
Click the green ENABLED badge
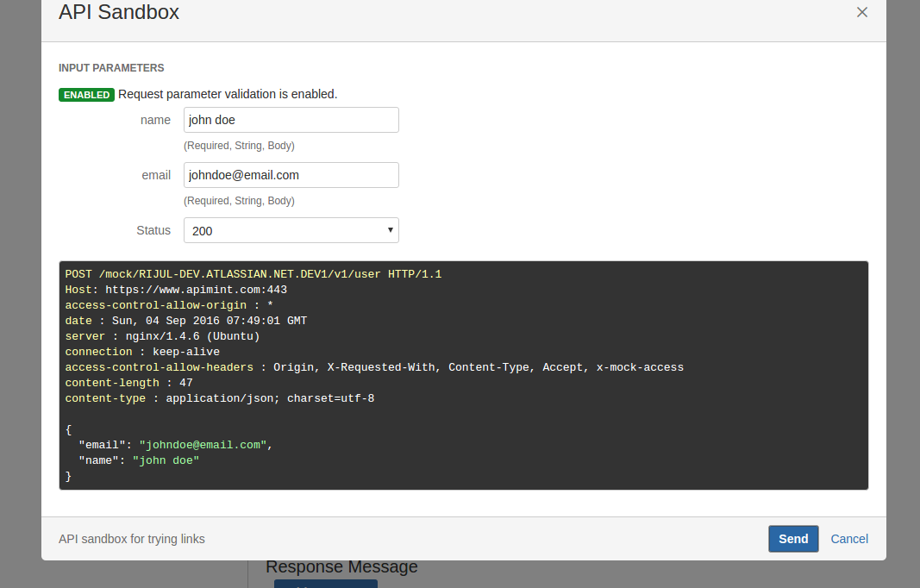(x=86, y=95)
